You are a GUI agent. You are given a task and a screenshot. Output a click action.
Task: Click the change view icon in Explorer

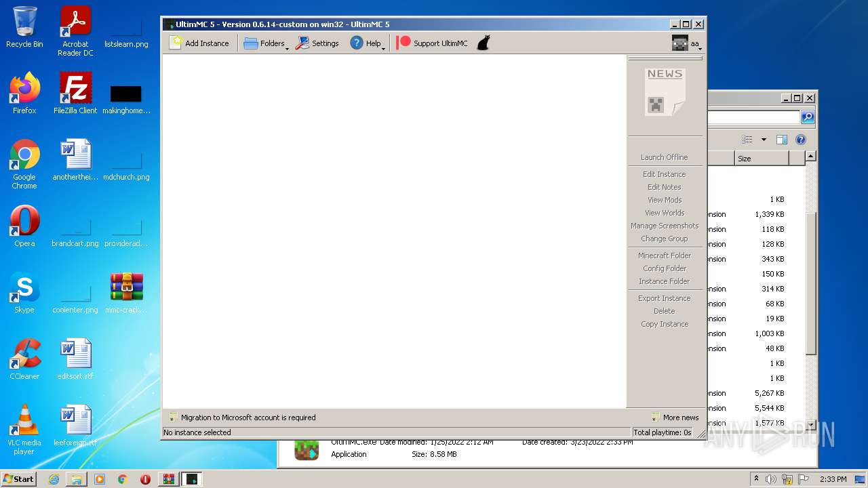point(747,140)
